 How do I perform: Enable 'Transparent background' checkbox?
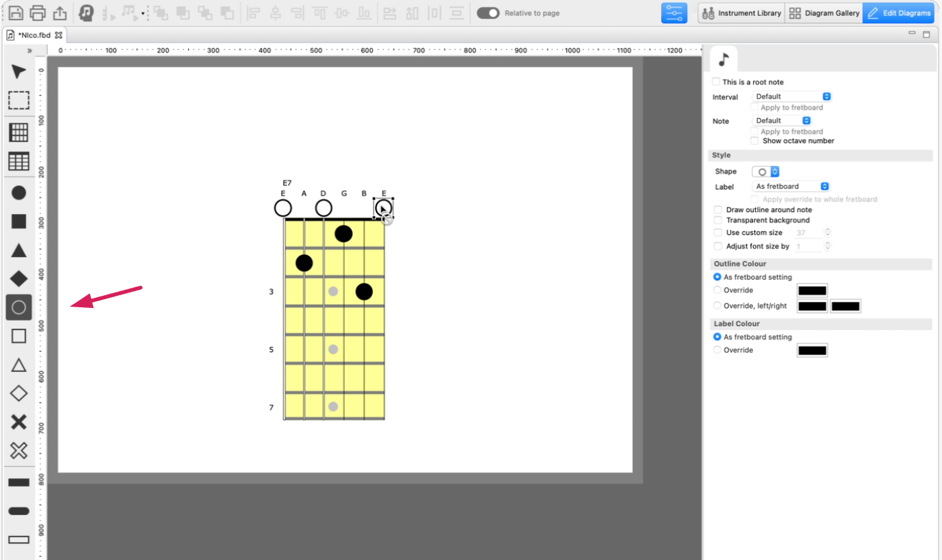point(718,220)
